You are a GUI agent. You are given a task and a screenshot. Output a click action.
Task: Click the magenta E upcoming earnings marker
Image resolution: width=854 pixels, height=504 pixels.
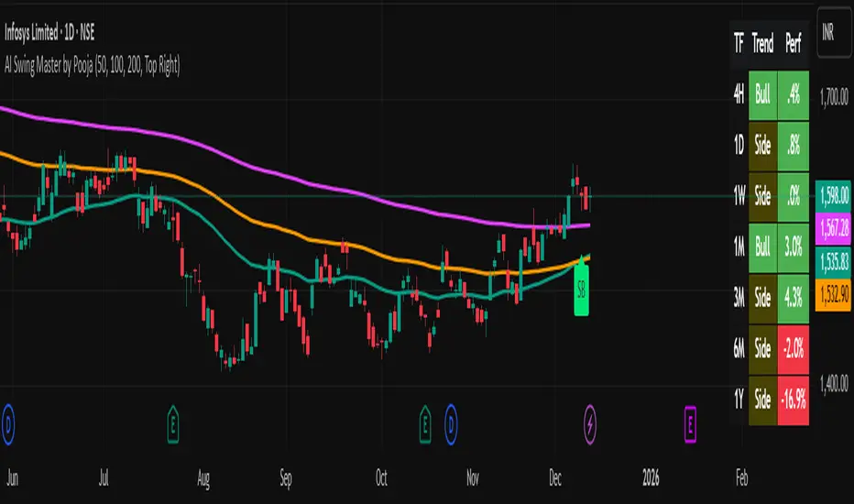690,424
